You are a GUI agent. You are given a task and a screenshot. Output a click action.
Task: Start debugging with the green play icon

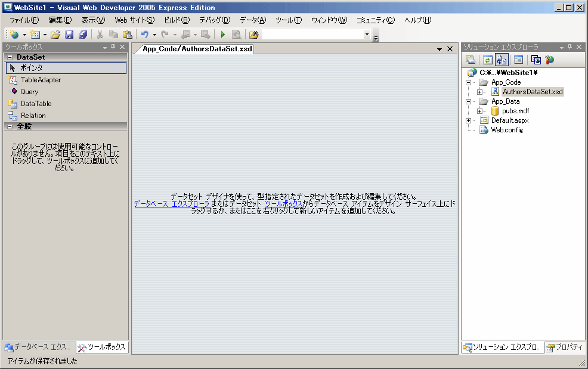[x=223, y=35]
